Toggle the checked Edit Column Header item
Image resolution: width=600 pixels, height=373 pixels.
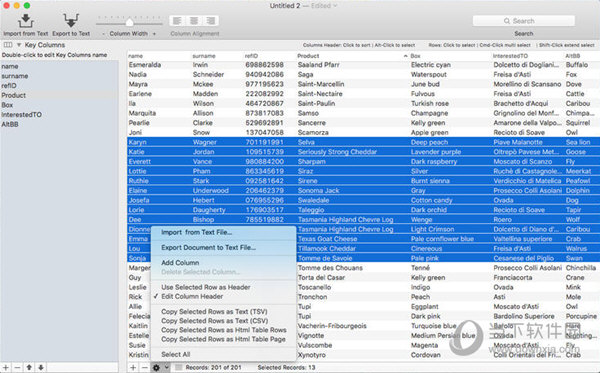click(192, 296)
